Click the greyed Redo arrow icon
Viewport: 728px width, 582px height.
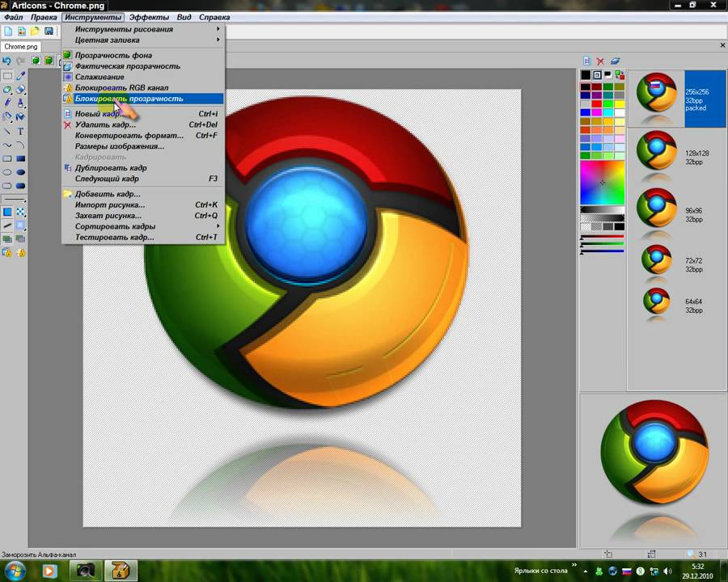click(x=20, y=61)
